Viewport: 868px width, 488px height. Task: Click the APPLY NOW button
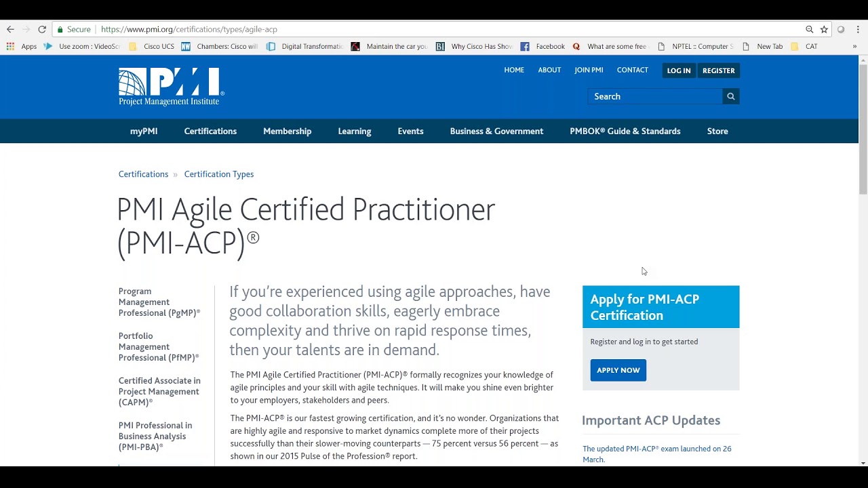618,370
